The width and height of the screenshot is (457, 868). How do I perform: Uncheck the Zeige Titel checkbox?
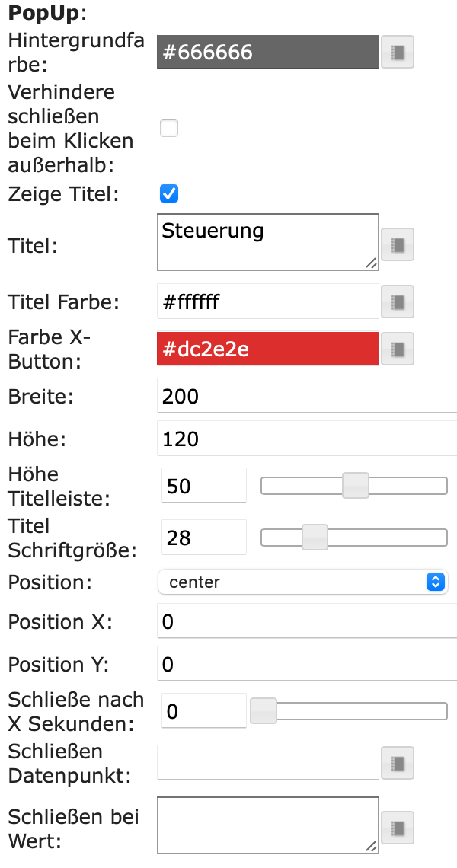(169, 193)
